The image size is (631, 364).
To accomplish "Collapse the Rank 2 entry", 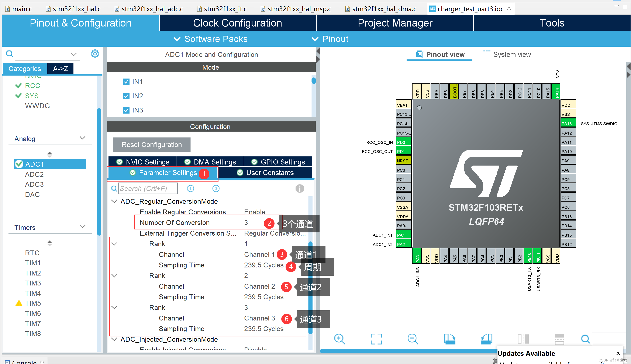I will (114, 275).
